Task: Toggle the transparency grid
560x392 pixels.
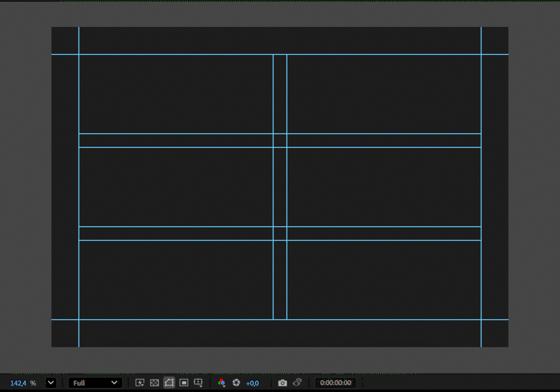Action: (155, 382)
